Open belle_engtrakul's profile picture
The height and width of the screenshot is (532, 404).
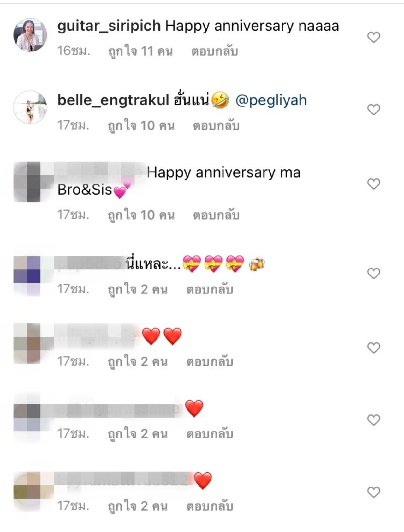(x=30, y=107)
